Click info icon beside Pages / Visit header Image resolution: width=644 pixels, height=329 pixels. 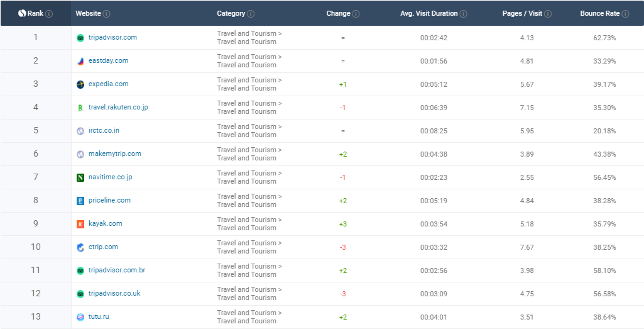click(548, 14)
